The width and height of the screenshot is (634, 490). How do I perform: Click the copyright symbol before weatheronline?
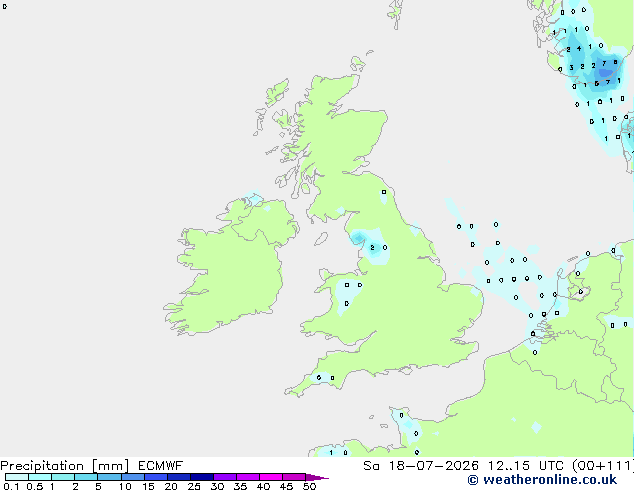[472, 480]
